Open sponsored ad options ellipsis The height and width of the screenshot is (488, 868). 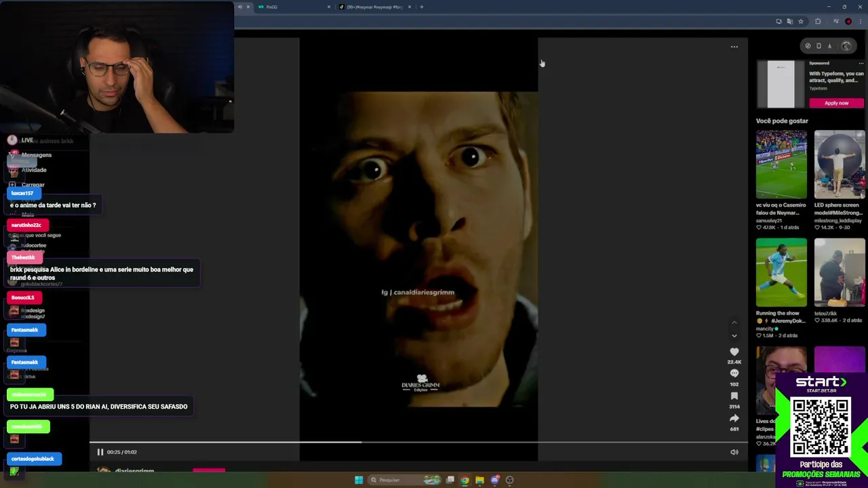point(861,63)
